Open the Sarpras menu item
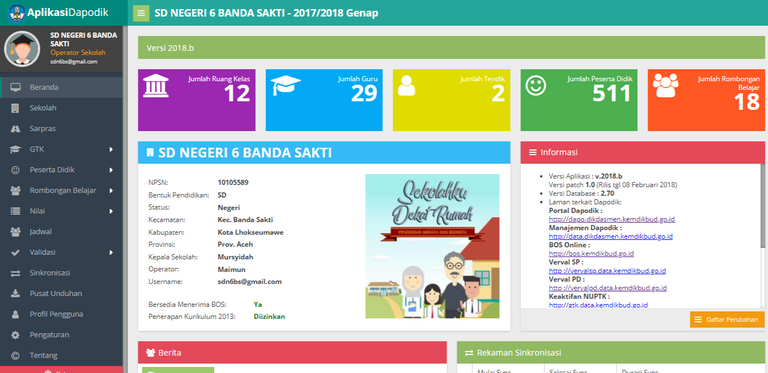 pos(61,129)
